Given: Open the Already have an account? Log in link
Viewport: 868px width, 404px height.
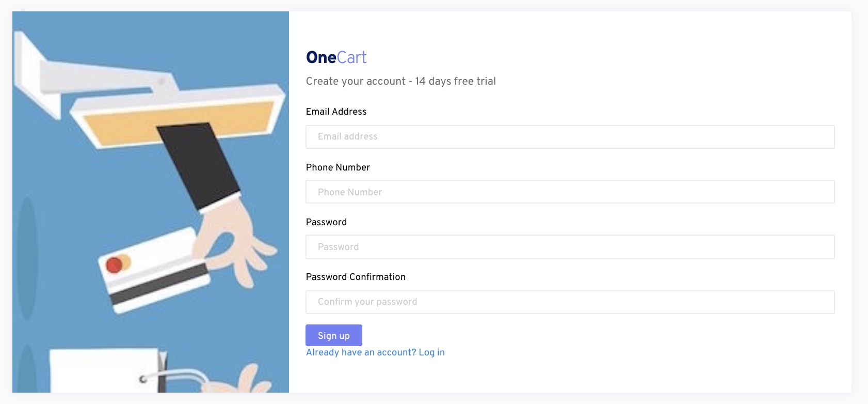Looking at the screenshot, I should click(x=375, y=352).
